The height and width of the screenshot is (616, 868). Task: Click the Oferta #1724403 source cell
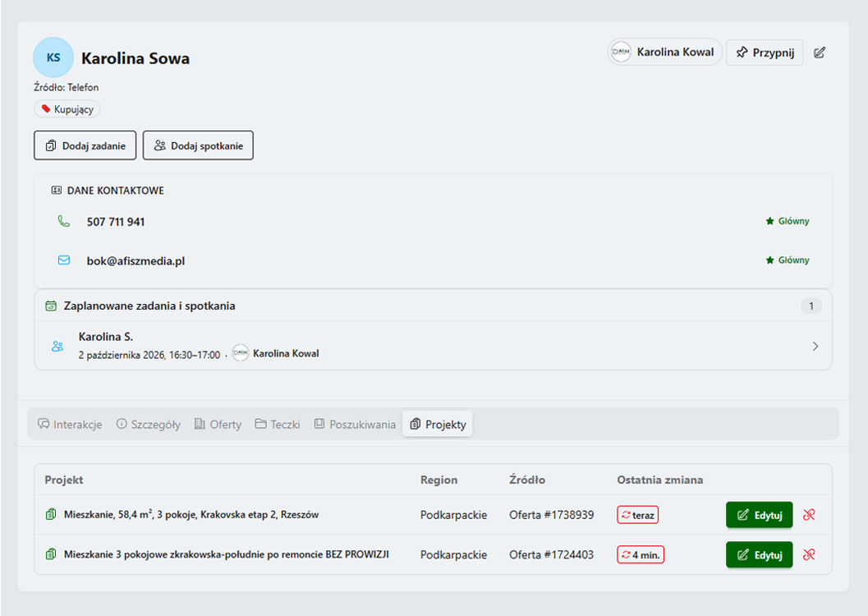pos(551,555)
